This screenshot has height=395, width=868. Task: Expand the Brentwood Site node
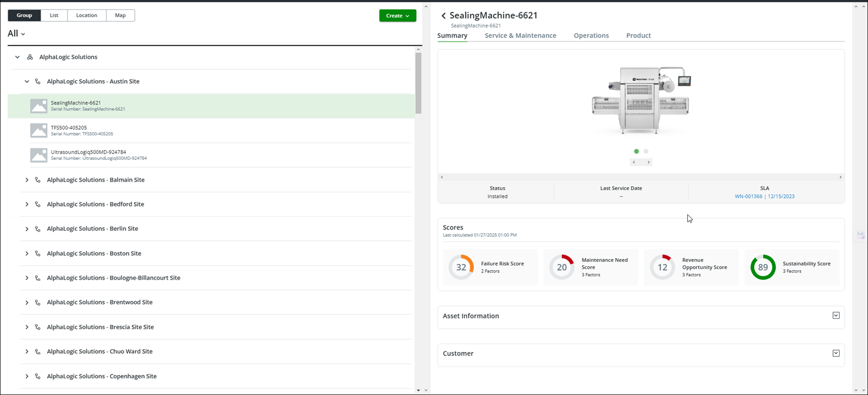tap(26, 303)
